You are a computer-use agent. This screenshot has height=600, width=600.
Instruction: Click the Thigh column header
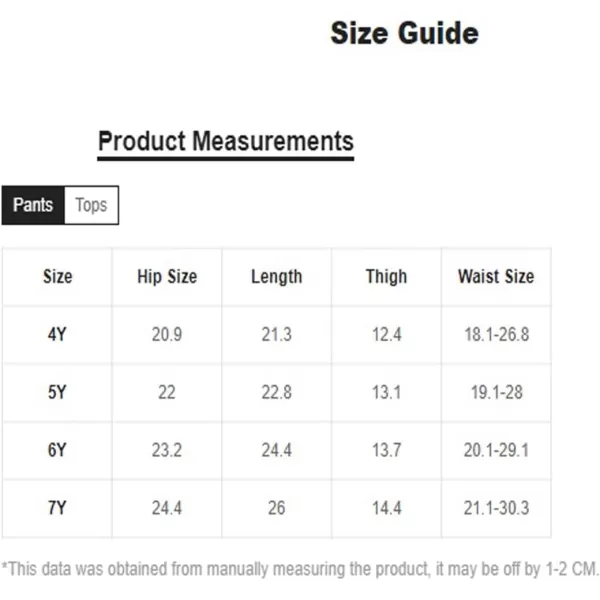coord(386,276)
